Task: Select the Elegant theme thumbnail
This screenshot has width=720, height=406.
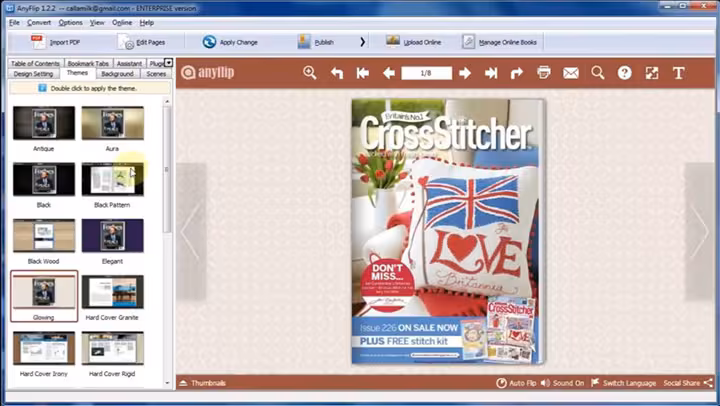Action: 112,236
